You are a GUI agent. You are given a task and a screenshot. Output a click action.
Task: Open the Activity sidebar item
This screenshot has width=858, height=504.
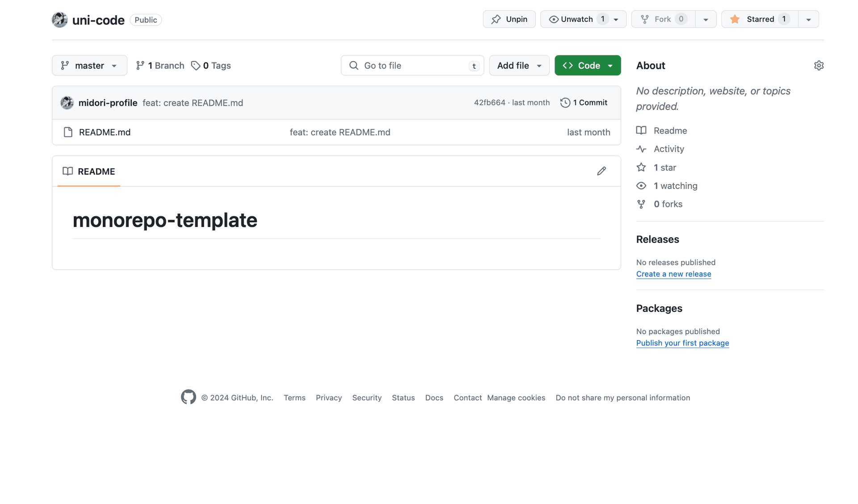668,149
